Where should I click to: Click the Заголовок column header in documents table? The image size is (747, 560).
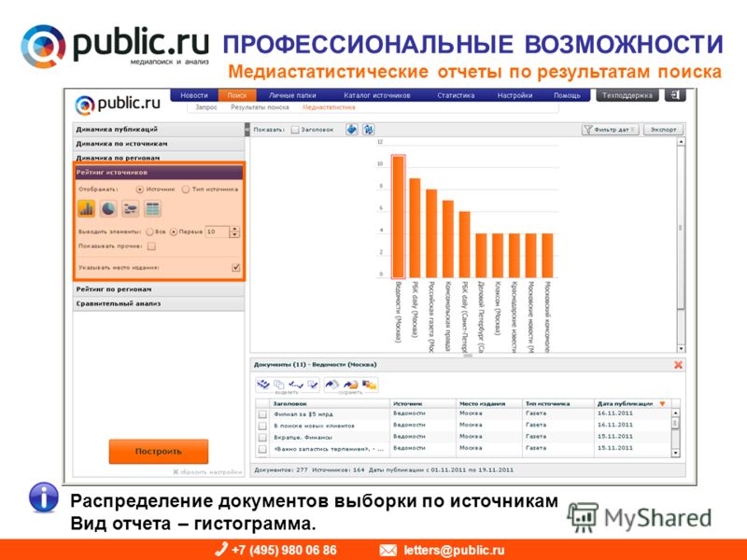(329, 404)
